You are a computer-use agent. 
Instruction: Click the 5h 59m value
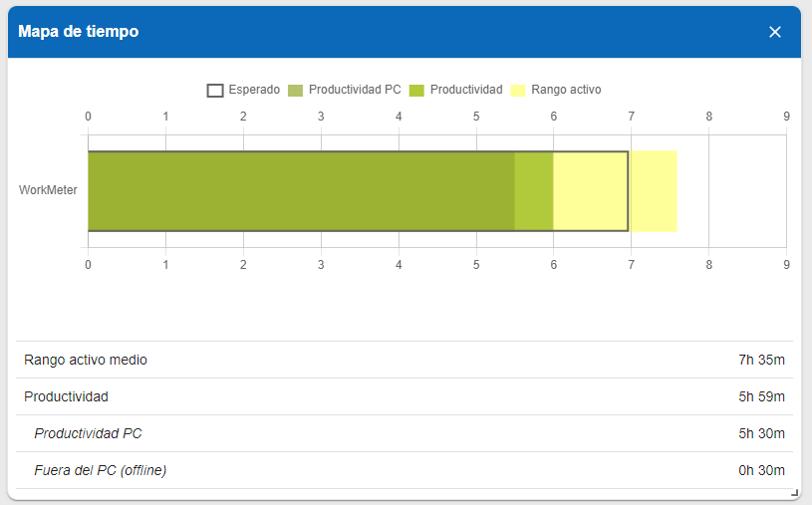pos(761,396)
